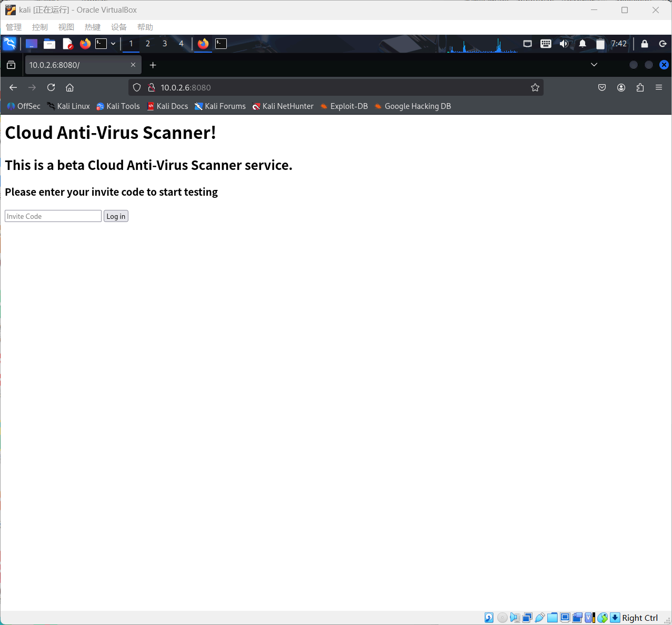Click the shield tracking protection icon
The image size is (672, 625).
click(x=137, y=87)
